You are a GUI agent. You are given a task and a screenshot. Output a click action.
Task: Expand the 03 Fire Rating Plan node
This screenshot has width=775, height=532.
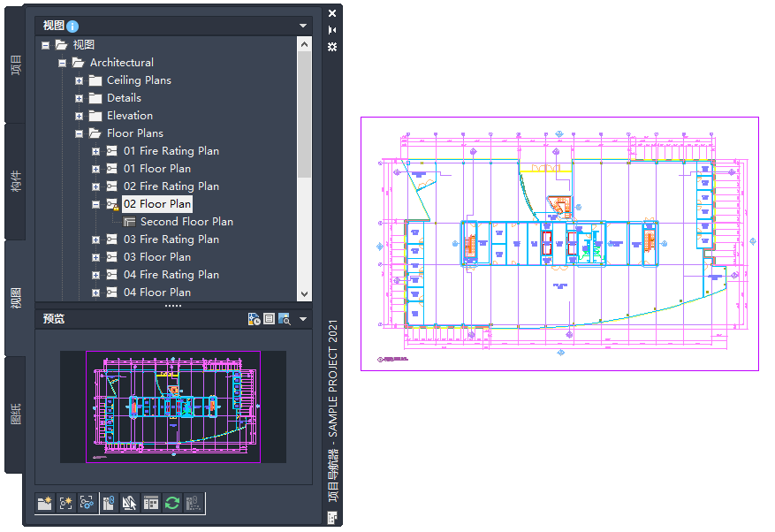click(x=96, y=239)
